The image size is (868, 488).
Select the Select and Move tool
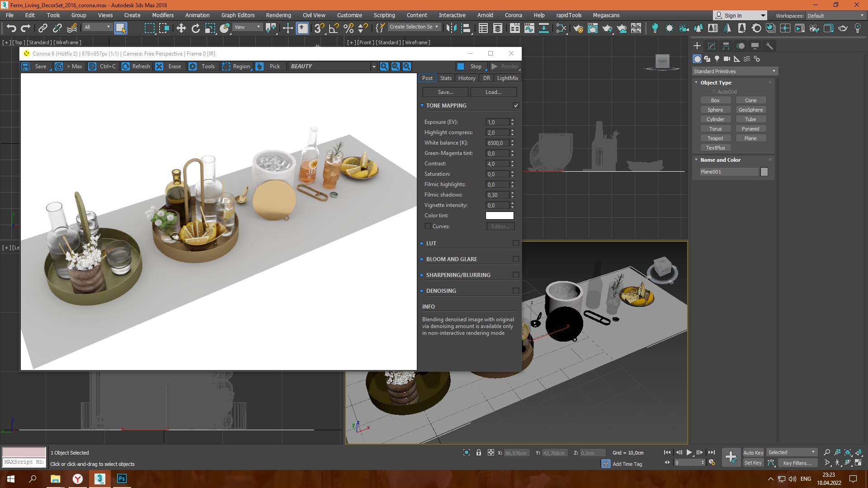tap(181, 28)
